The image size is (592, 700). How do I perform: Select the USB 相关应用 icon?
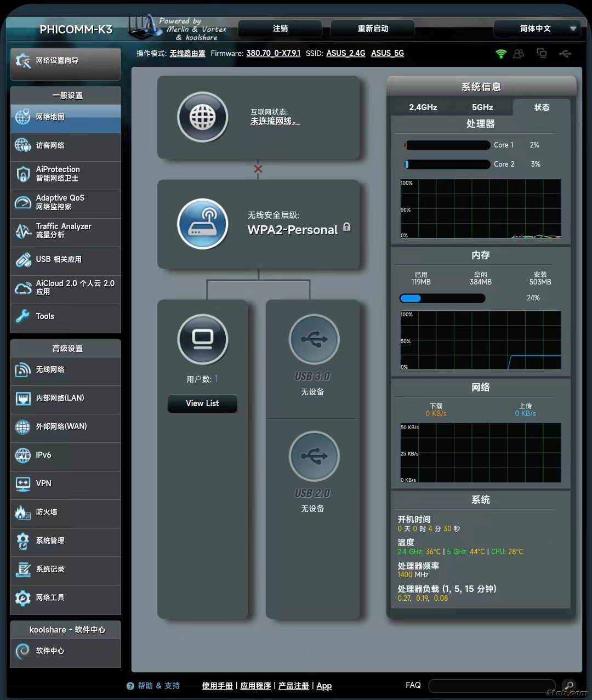tap(22, 259)
